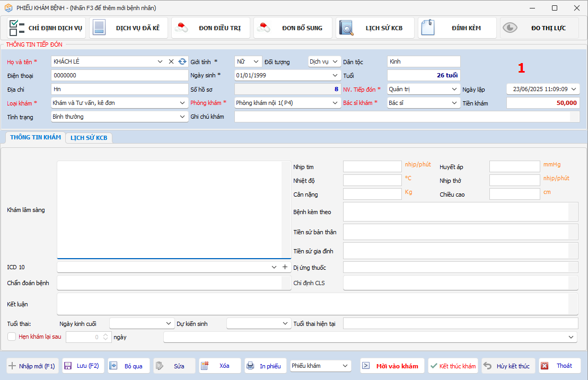Expand the Loại khám dropdown
The width and height of the screenshot is (588, 380).
[x=182, y=103]
